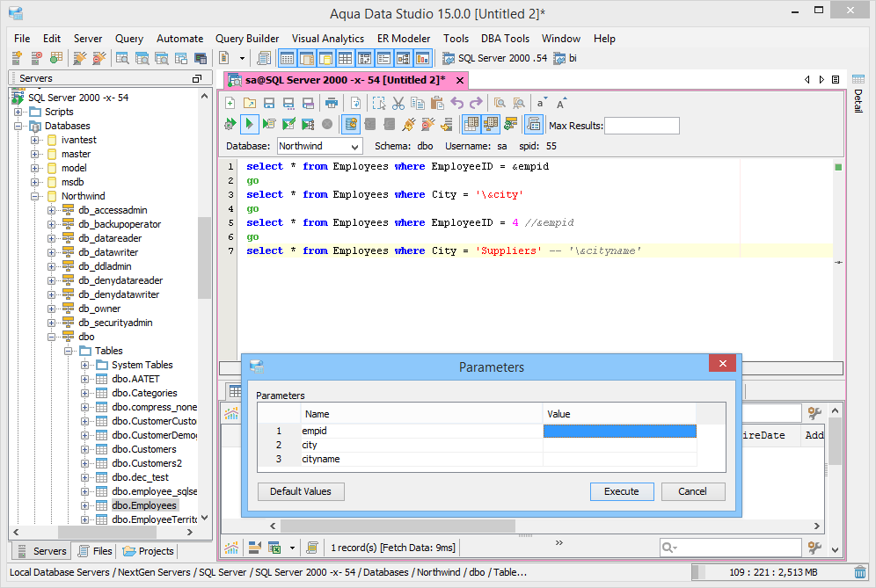This screenshot has width=876, height=588.
Task: Click the Paste clipboard icon
Action: pyautogui.click(x=437, y=104)
